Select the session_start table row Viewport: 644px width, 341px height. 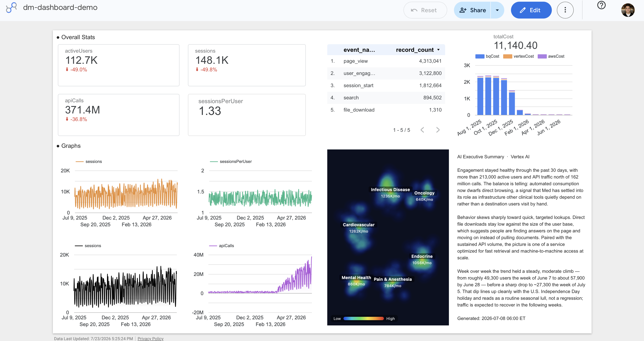(386, 85)
